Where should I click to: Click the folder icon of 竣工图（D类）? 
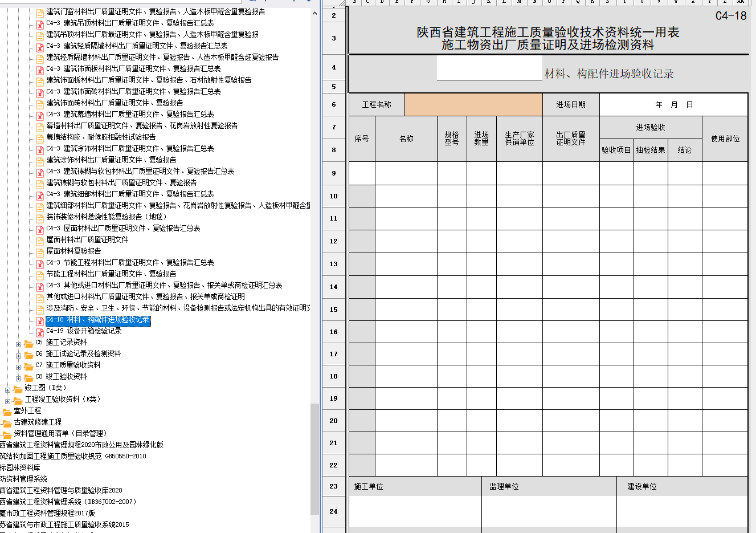(x=18, y=389)
